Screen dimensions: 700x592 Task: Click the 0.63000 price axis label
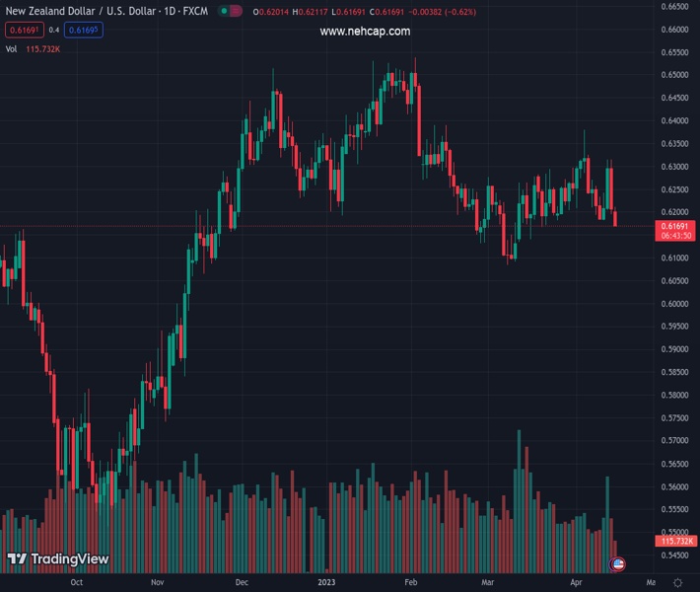[674, 167]
